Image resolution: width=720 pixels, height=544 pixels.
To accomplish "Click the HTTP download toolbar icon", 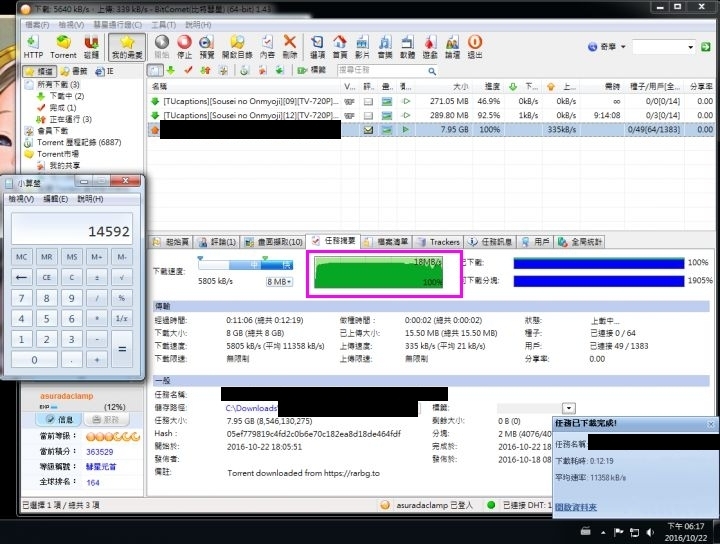I will (33, 47).
